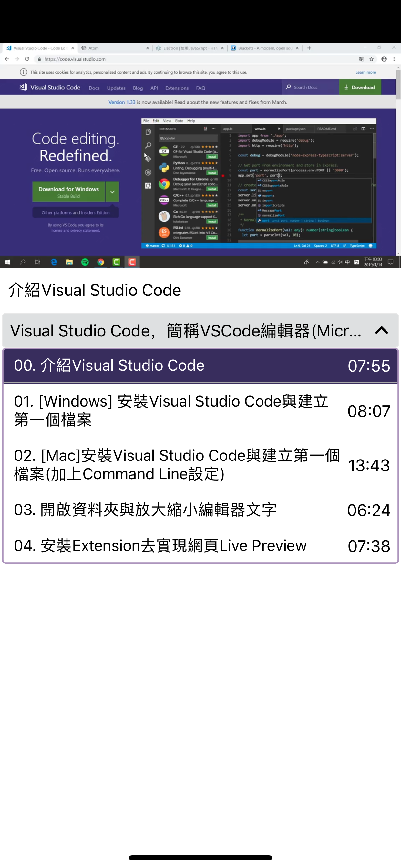This screenshot has height=868, width=401.
Task: Open the API nav item
Action: (154, 88)
